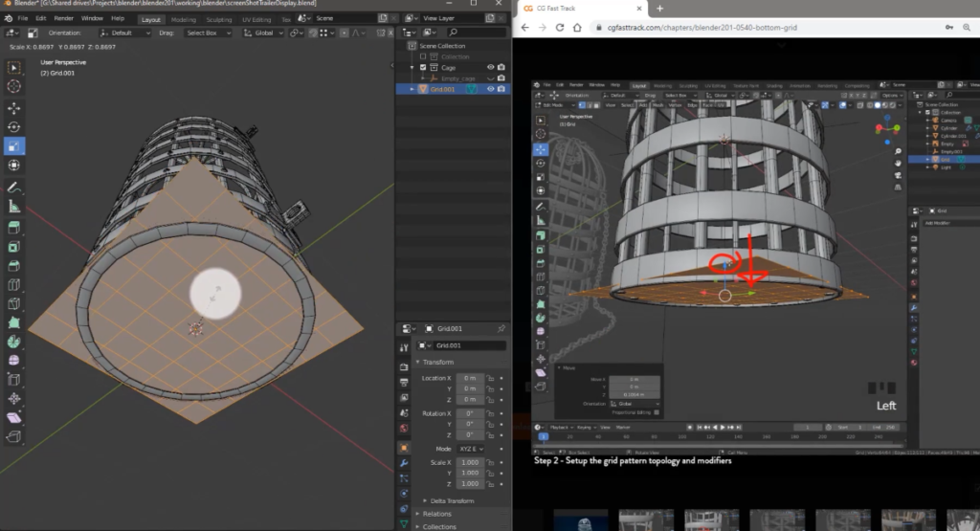
Task: Select the Rotate tool in left toolbar
Action: click(13, 127)
